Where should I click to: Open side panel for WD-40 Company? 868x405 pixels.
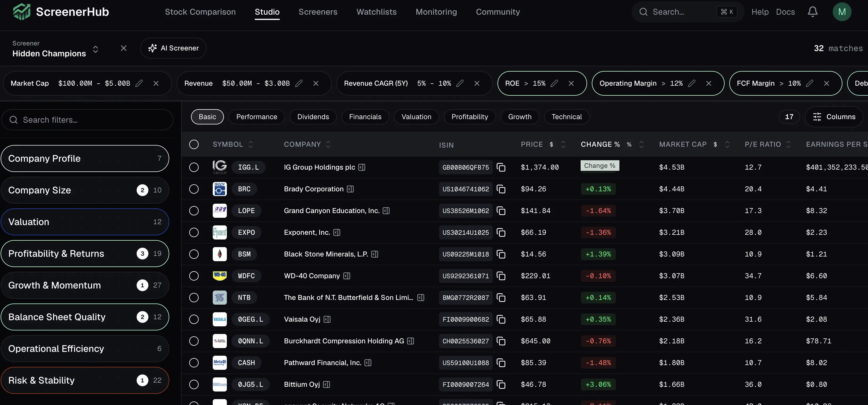pyautogui.click(x=347, y=276)
